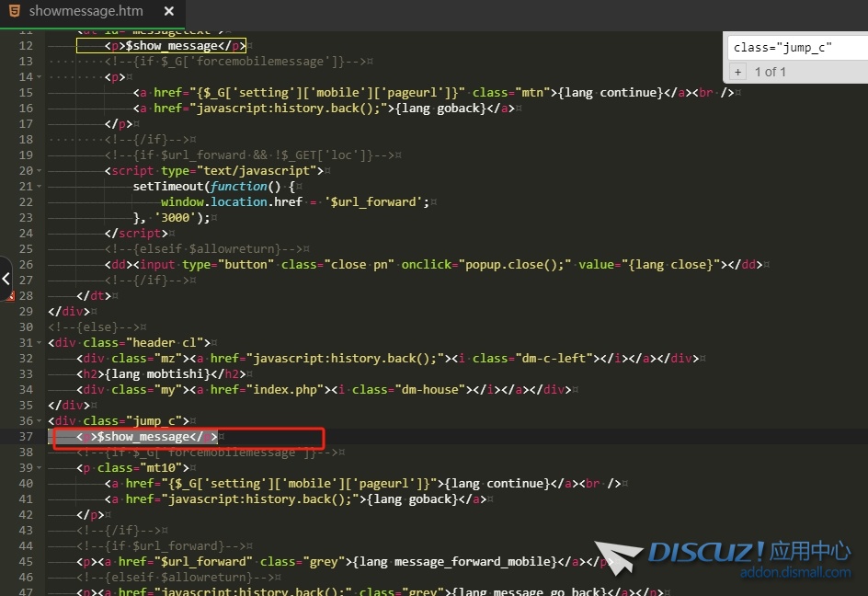Click class="jump_c" on line 36
The image size is (868, 596).
click(132, 421)
